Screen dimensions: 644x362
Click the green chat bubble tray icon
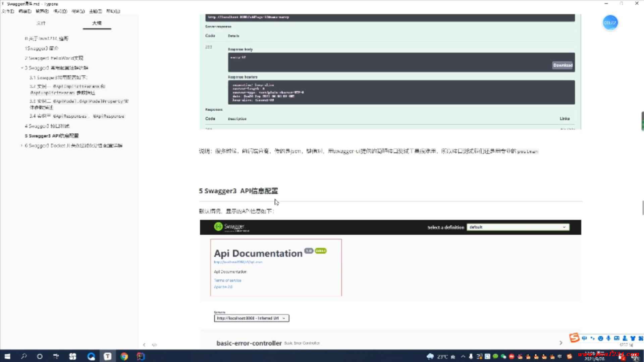[x=495, y=356]
